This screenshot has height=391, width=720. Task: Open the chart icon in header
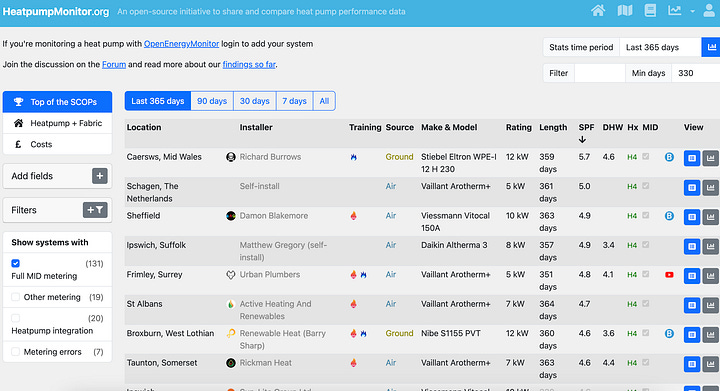(x=675, y=10)
